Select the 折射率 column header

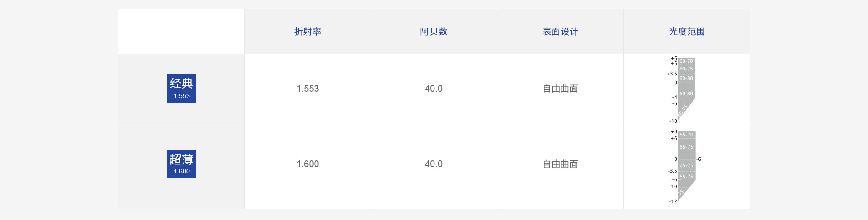tap(307, 32)
